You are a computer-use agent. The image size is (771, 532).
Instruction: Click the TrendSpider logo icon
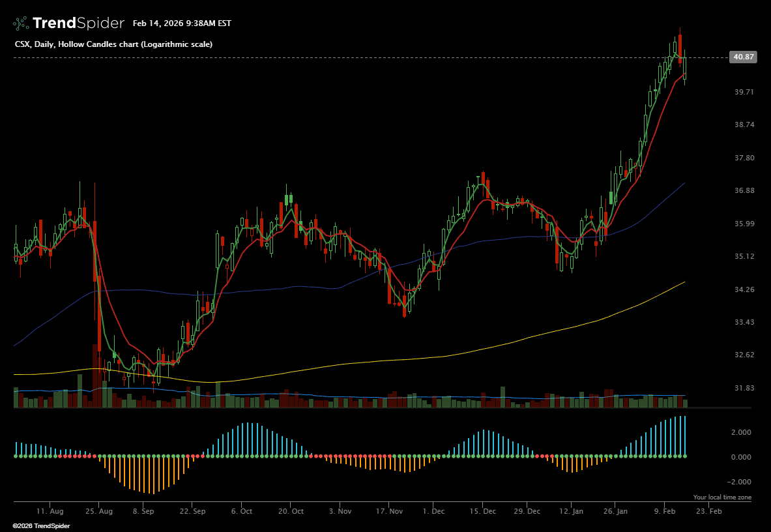point(21,23)
